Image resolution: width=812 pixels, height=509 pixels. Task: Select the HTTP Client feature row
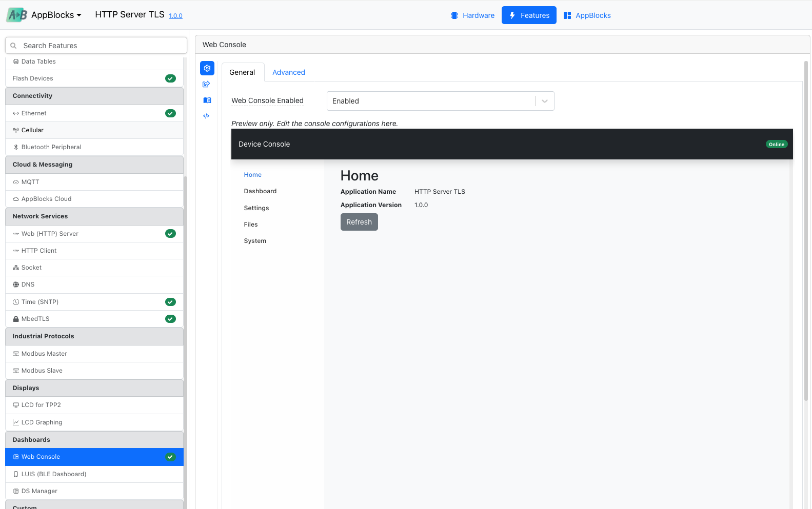click(94, 251)
